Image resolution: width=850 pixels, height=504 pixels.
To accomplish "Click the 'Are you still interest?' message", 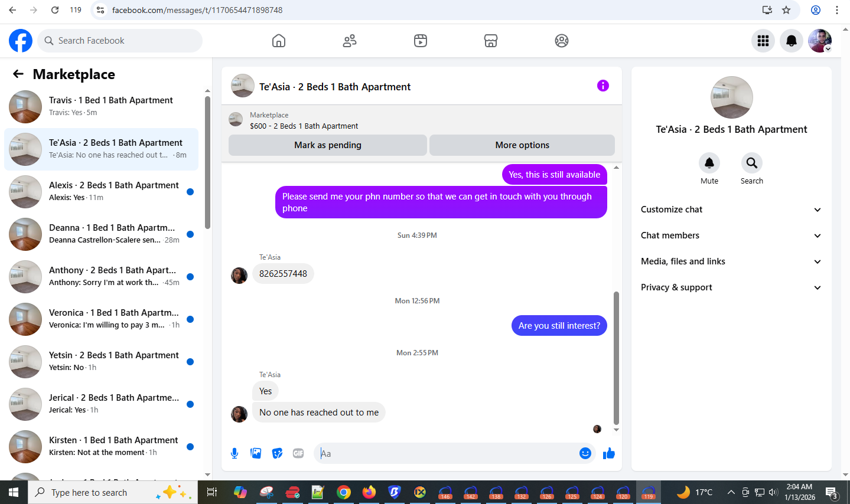I will point(559,326).
